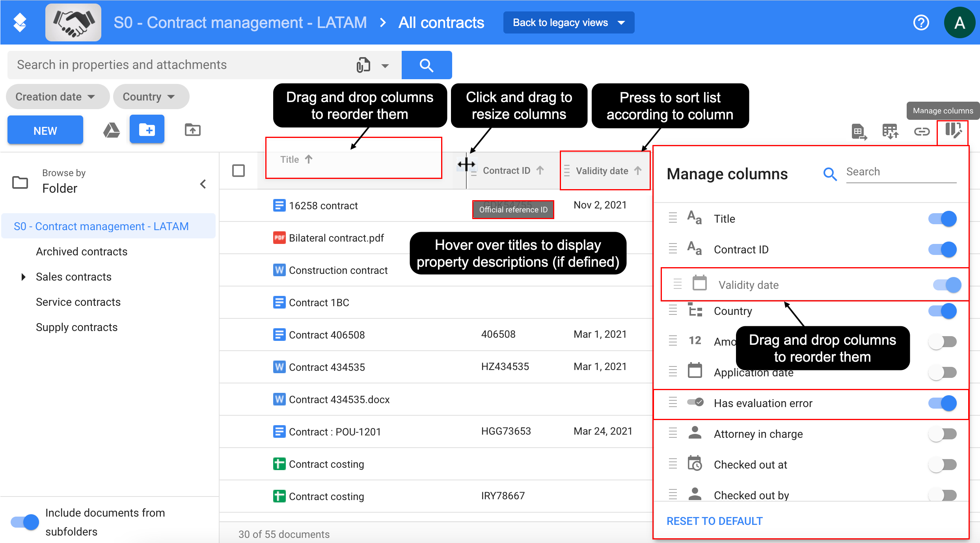Click the create new folder icon
Image resolution: width=980 pixels, height=543 pixels.
point(147,129)
